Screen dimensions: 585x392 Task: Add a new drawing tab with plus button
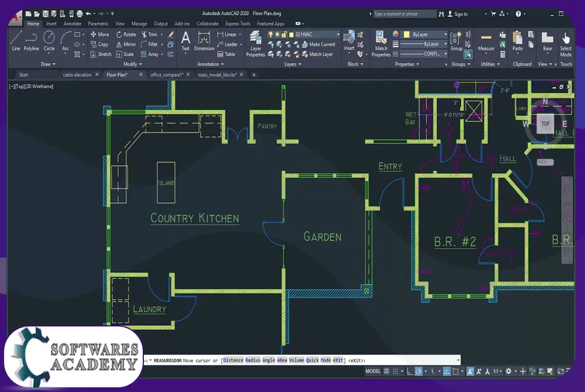point(254,75)
